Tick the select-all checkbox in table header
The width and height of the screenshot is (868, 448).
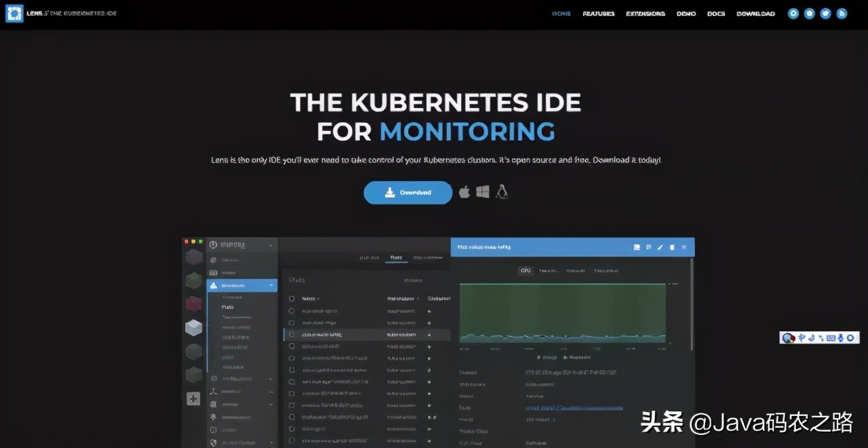tap(292, 298)
